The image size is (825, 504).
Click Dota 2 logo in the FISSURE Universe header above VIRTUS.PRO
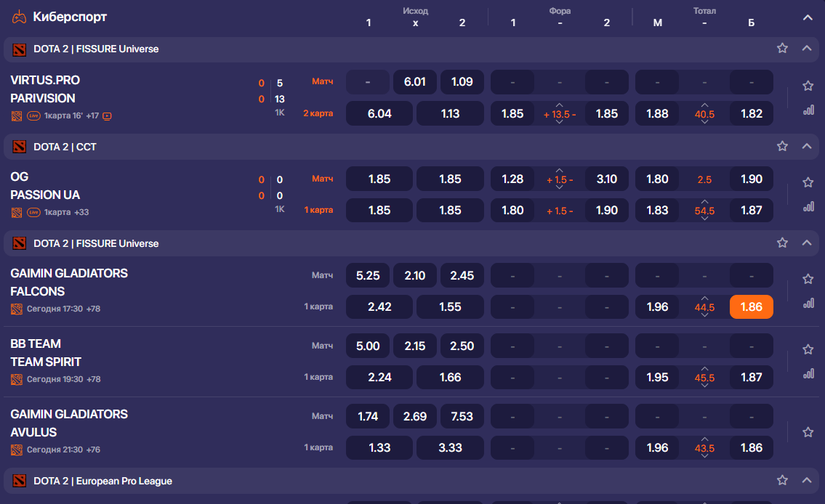(x=20, y=49)
